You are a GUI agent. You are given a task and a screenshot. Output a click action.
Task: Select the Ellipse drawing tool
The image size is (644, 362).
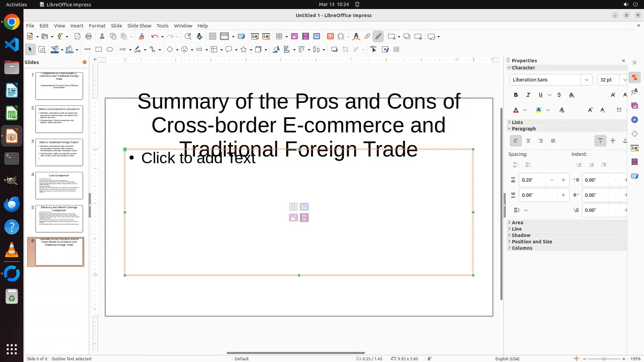[x=110, y=50]
